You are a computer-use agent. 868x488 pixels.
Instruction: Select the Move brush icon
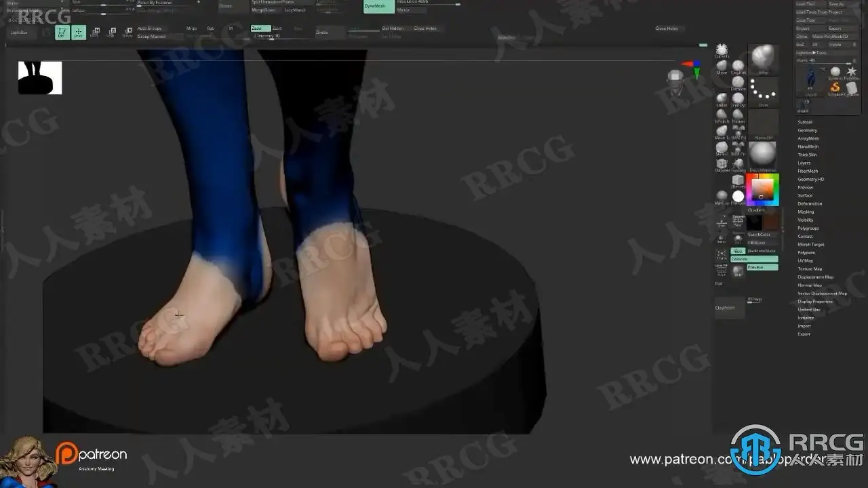722,65
